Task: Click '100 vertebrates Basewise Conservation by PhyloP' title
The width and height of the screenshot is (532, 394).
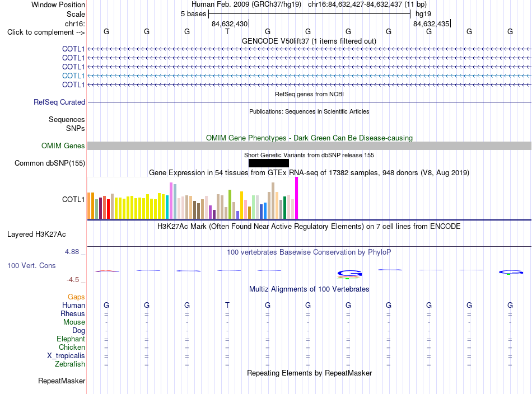Action: click(309, 252)
